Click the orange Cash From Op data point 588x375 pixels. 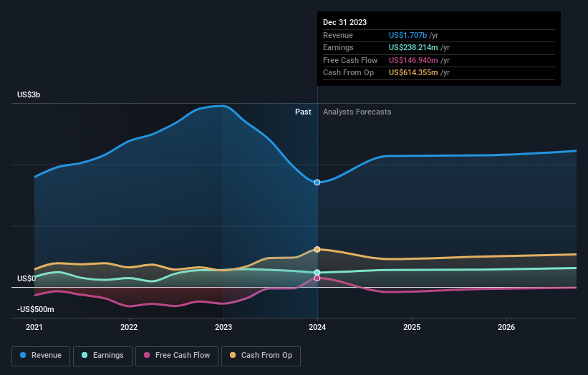click(317, 249)
